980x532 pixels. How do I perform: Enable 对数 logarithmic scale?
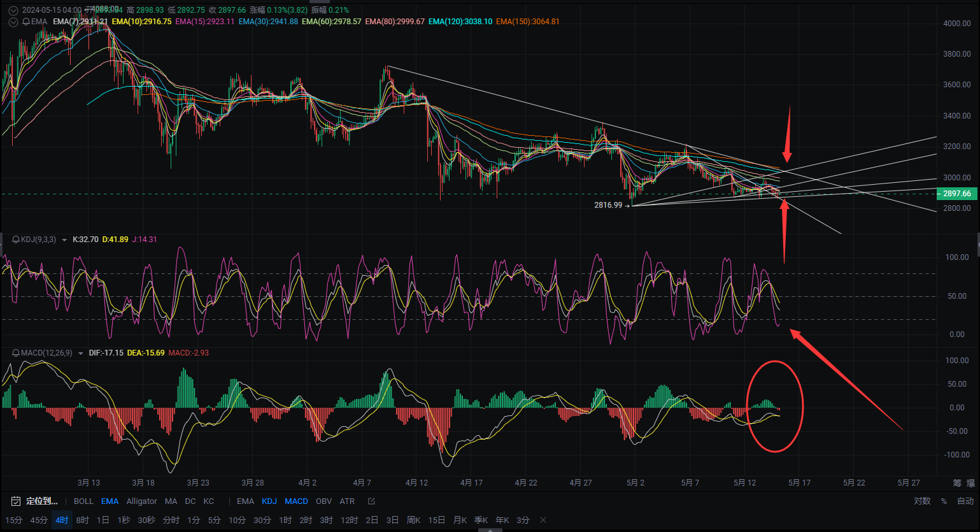922,501
